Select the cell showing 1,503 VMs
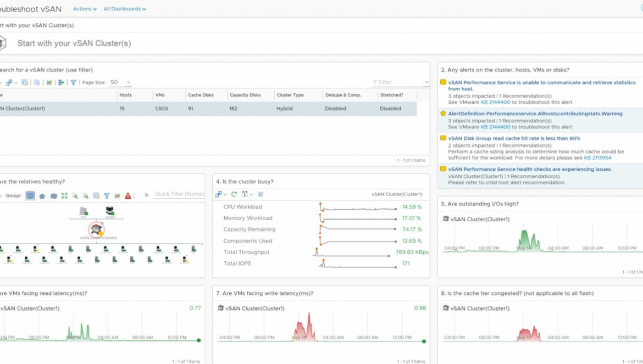Viewport: 643px width, 364px height. [162, 109]
